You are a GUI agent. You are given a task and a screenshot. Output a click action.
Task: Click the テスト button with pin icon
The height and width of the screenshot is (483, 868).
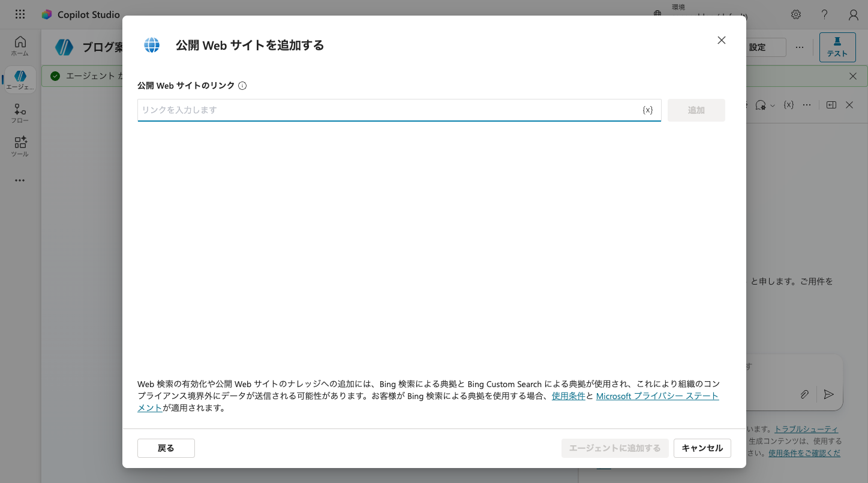(x=837, y=47)
